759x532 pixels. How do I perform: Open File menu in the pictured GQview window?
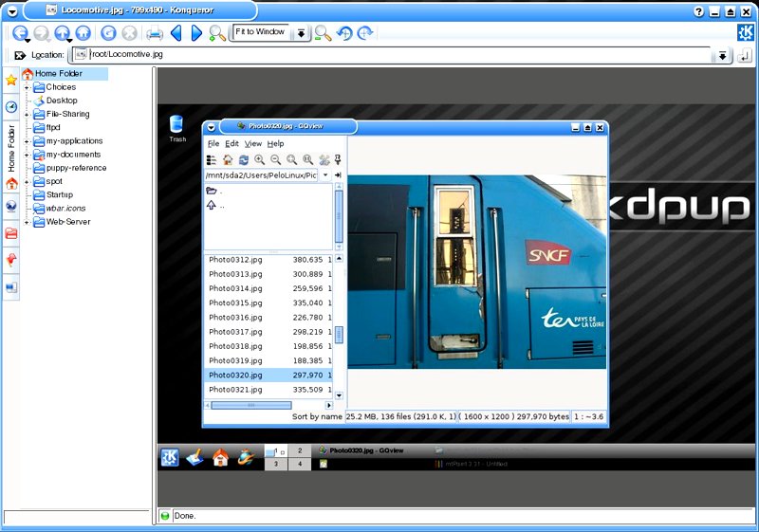point(213,143)
